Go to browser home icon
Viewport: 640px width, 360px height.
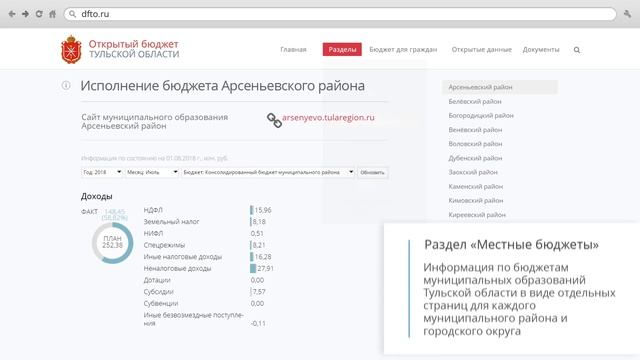(52, 14)
